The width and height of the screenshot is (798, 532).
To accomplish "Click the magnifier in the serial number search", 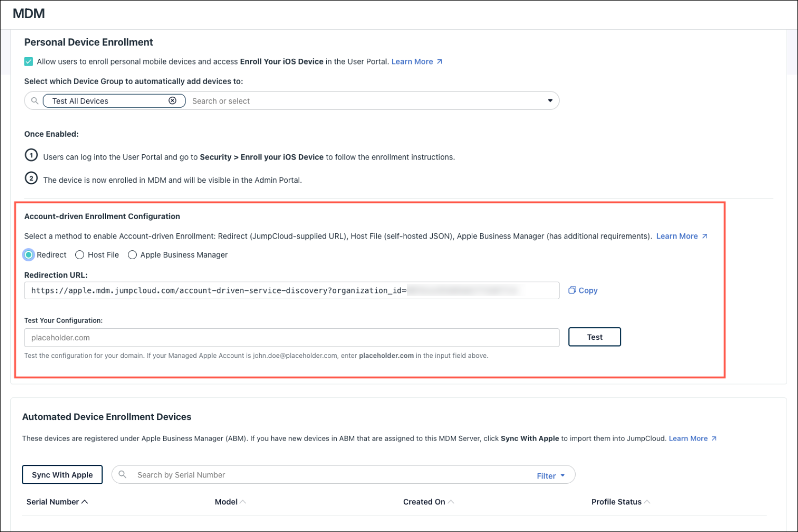I will pos(123,474).
